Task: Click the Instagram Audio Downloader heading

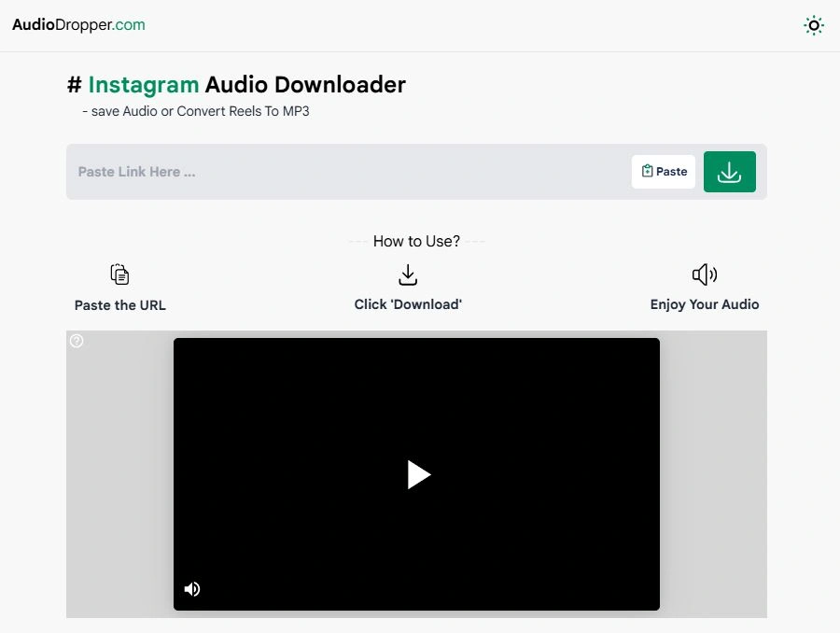Action: pos(236,85)
